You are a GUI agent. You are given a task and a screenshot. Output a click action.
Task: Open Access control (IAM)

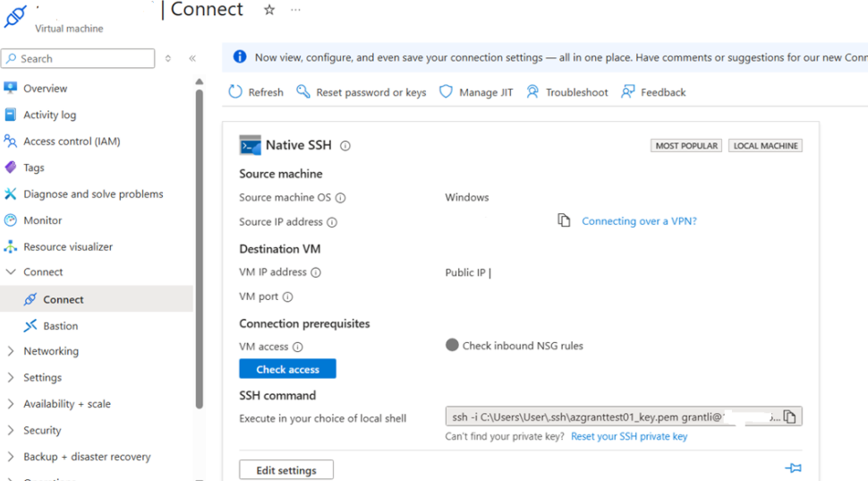pos(72,142)
